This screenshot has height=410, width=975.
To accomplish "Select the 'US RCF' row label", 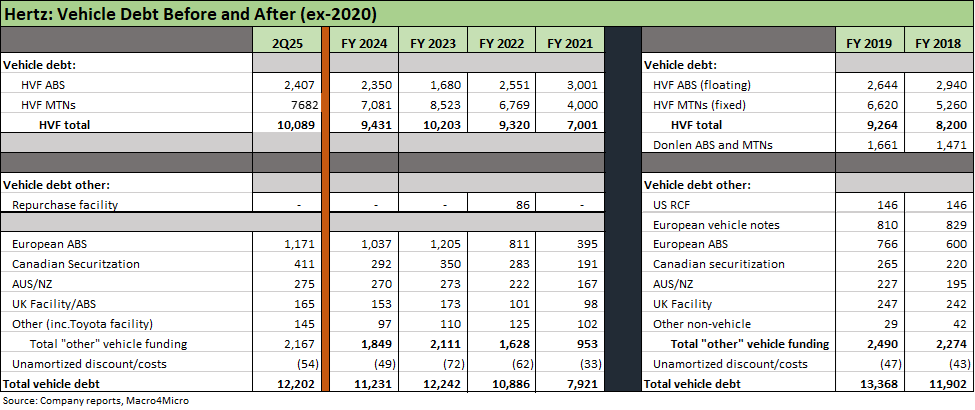I will [x=673, y=205].
